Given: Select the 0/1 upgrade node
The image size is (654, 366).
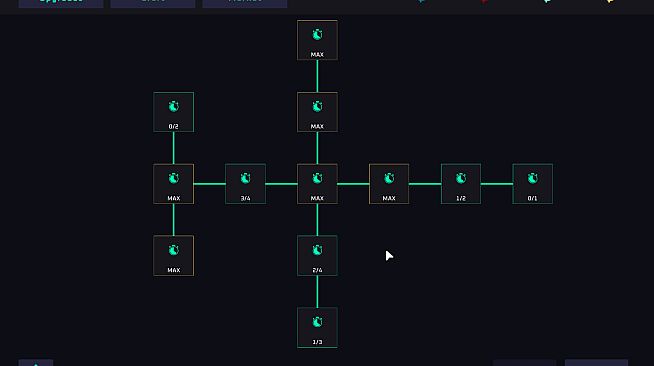Looking at the screenshot, I should pos(533,184).
